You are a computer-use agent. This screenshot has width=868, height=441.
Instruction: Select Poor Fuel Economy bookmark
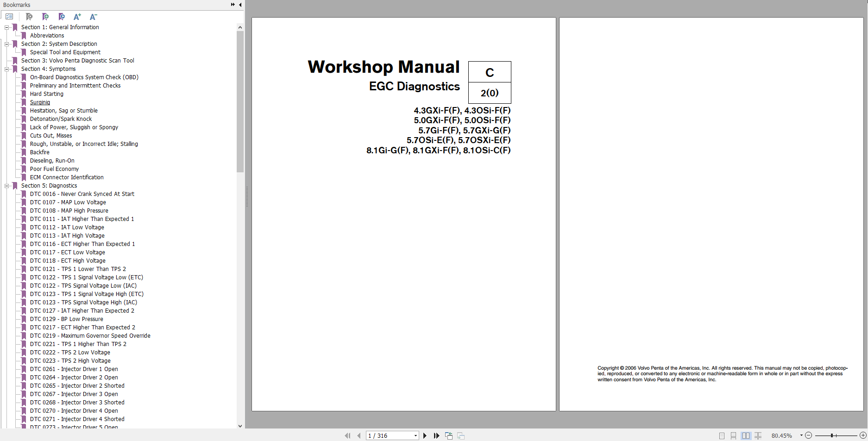click(54, 169)
